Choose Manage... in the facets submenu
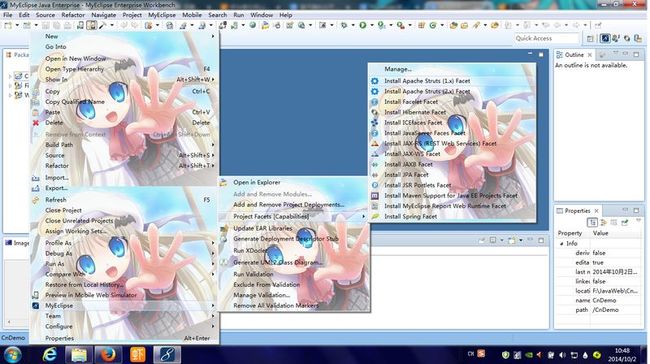The image size is (650, 364). 398,69
